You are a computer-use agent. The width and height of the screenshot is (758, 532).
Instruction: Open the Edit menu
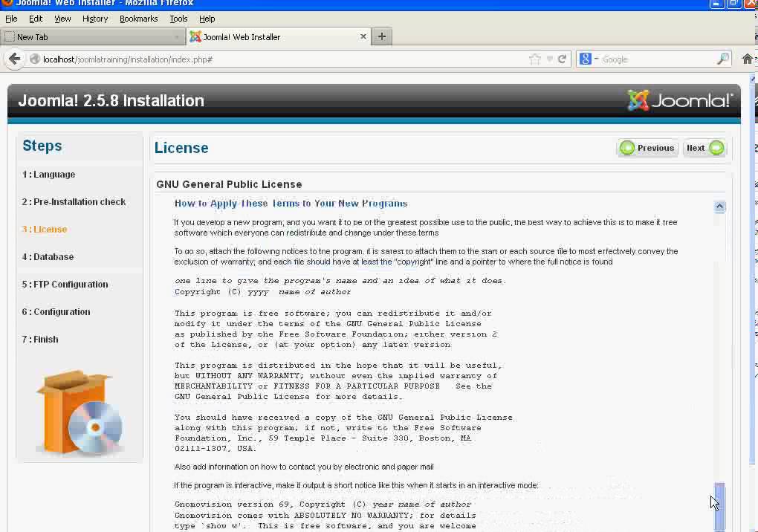pos(36,19)
